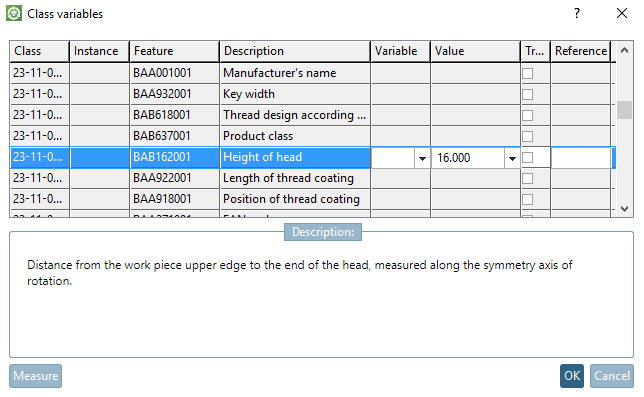Click feature cell BAA922001
644x397 pixels.
point(175,178)
